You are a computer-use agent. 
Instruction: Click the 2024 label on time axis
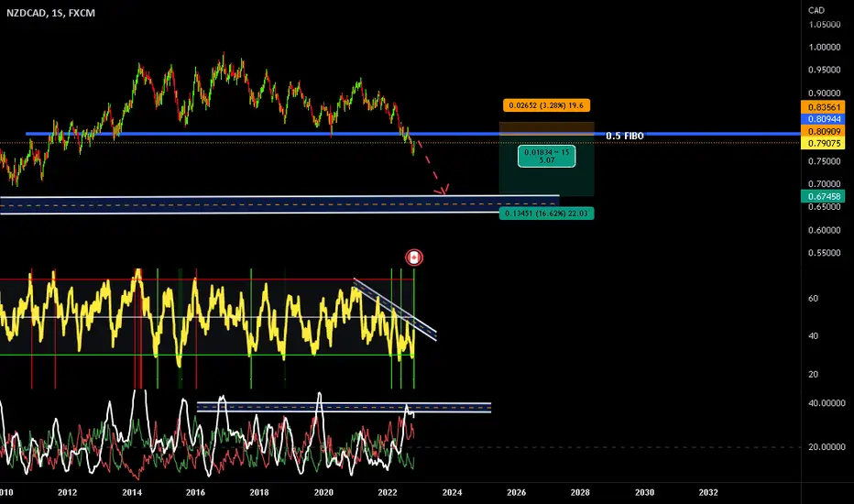point(452,493)
